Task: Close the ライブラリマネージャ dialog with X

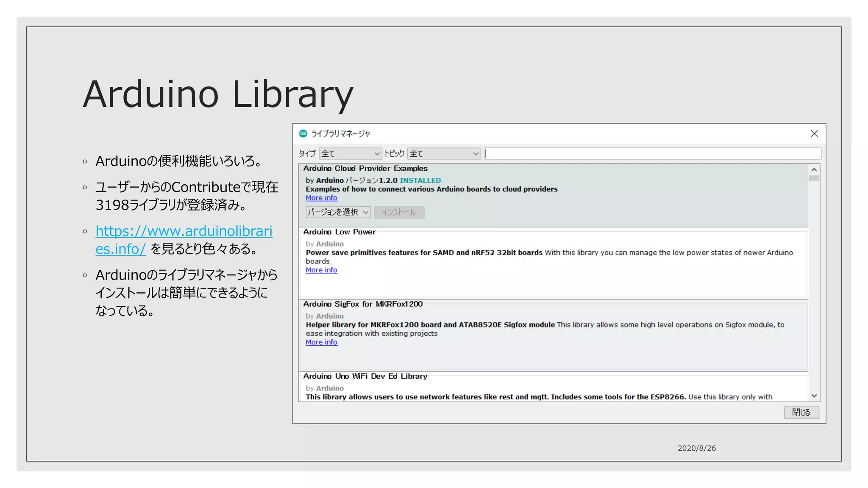Action: (814, 133)
